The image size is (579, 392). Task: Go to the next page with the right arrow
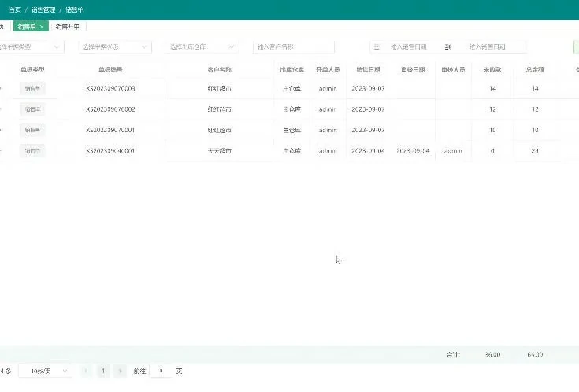pos(120,371)
